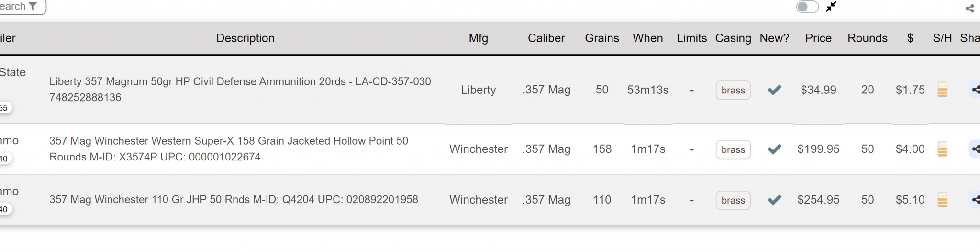Click shipping icon for $199.95 row

click(x=942, y=149)
